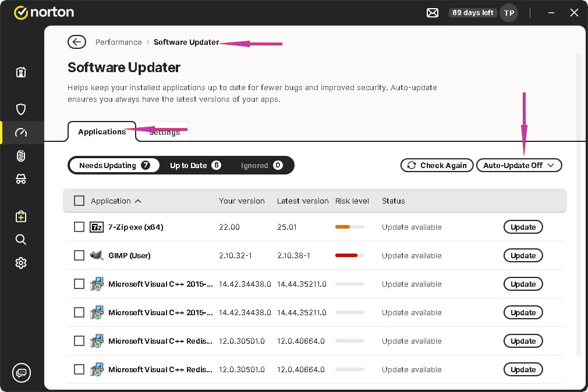Expand the Auto-Update Off dropdown
This screenshot has width=588, height=392.
coord(519,165)
